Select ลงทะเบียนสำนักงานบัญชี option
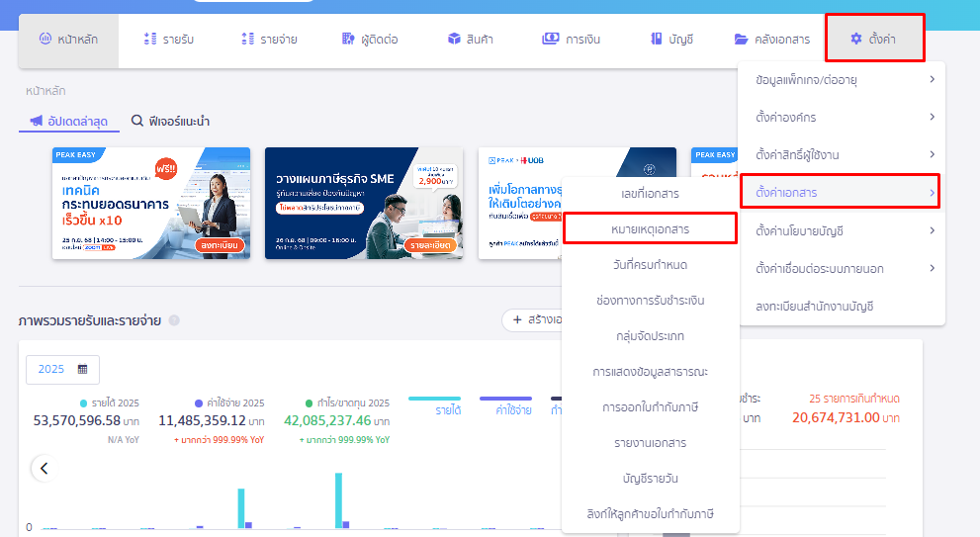The height and width of the screenshot is (537, 980). pyautogui.click(x=843, y=307)
